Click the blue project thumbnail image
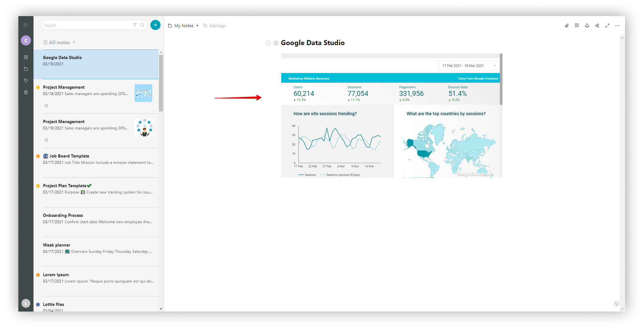Viewport: 644px width, 327px height. (143, 93)
